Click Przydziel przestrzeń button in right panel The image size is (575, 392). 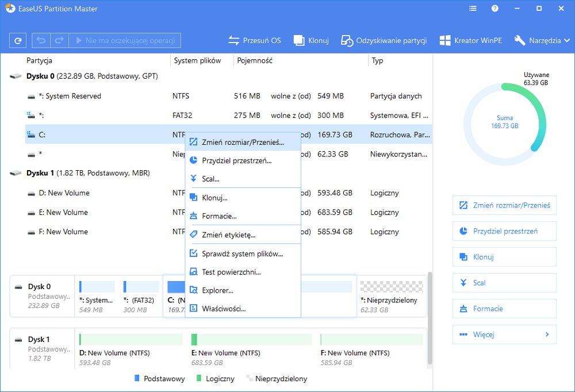[x=504, y=231]
